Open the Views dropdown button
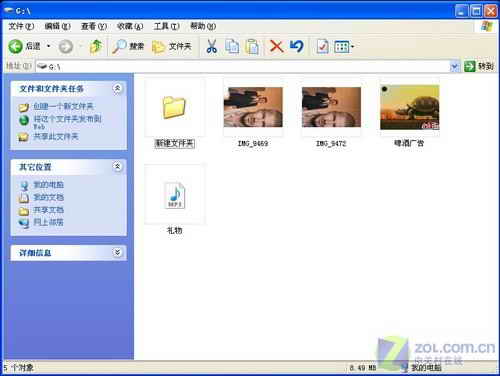The image size is (500, 376). pyautogui.click(x=344, y=47)
